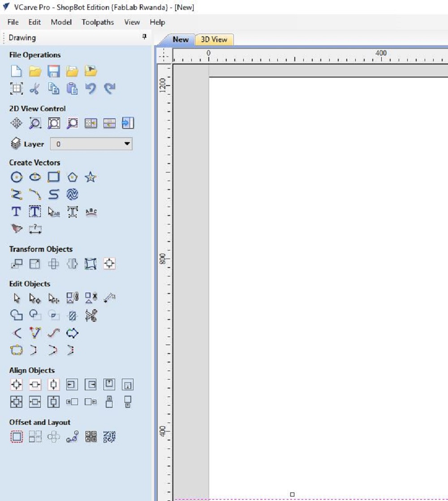
Task: Open an existing file icon
Action: pos(35,71)
